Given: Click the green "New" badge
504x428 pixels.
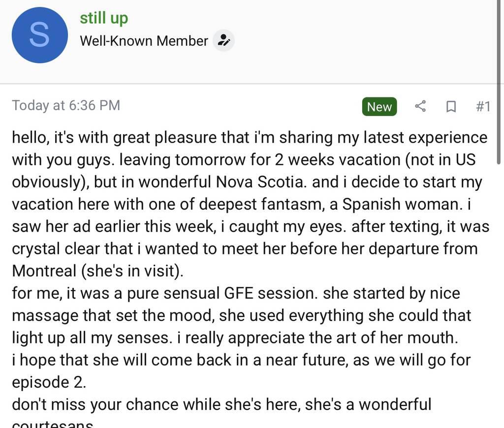Looking at the screenshot, I should click(x=379, y=107).
